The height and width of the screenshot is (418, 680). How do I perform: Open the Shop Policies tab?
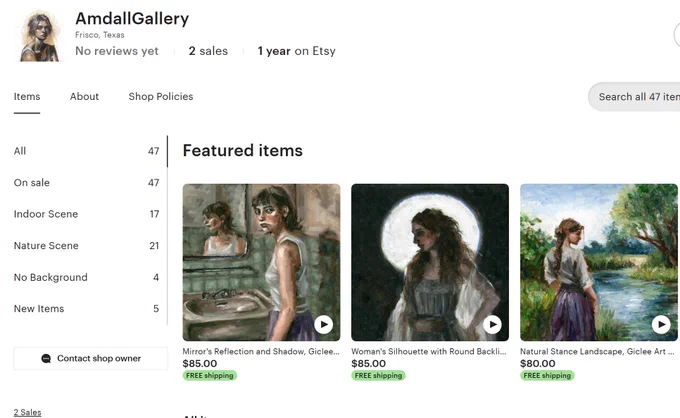(x=160, y=97)
